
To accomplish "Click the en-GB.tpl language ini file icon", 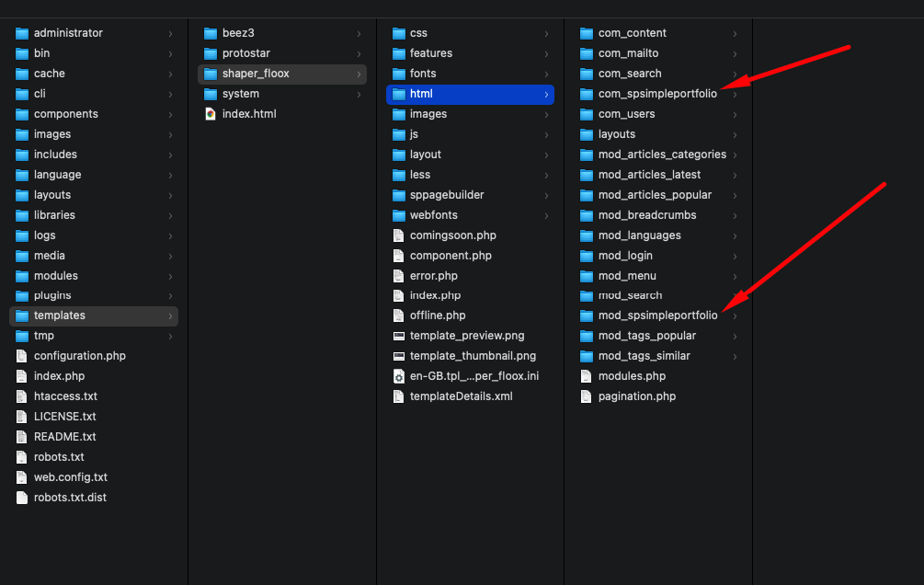I will [398, 376].
